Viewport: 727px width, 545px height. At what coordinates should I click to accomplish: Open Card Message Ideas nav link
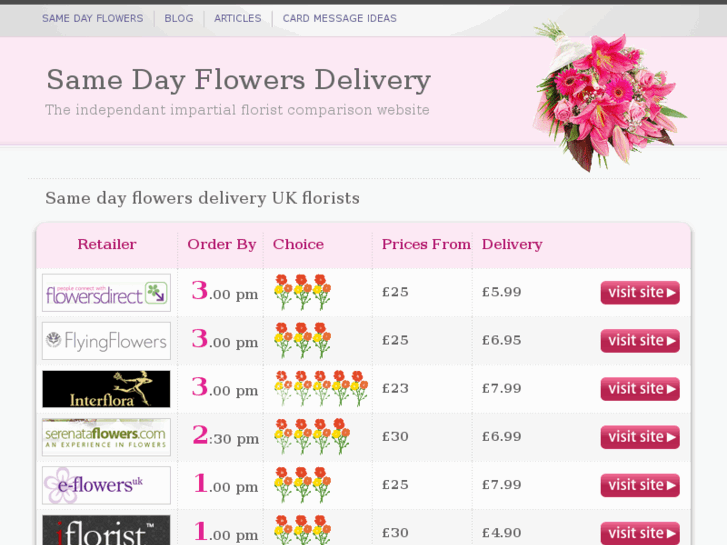coord(340,19)
